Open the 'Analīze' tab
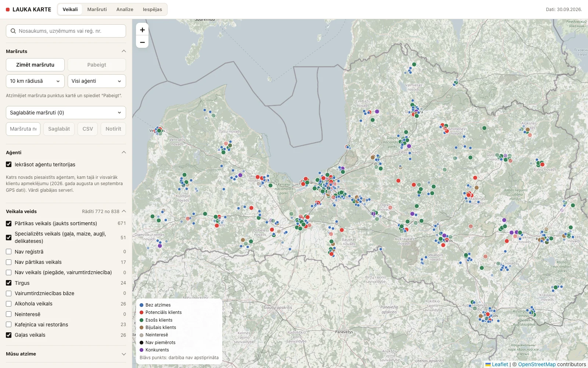Screen dimensions: 588x368 (x=125, y=10)
